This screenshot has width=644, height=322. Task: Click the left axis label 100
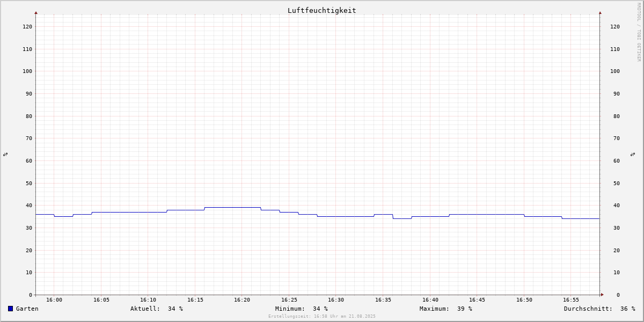click(x=27, y=71)
